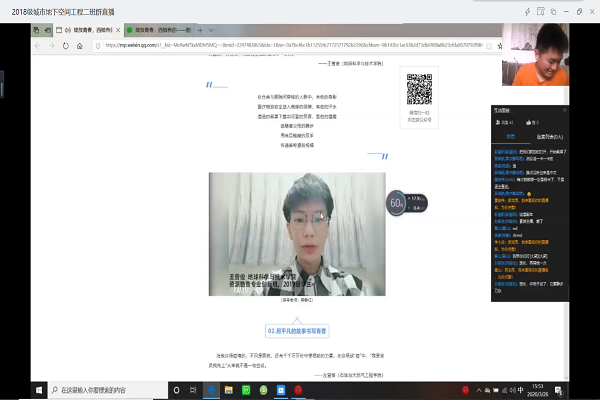
Task: Click the browser Back arrow
Action: (38, 46)
